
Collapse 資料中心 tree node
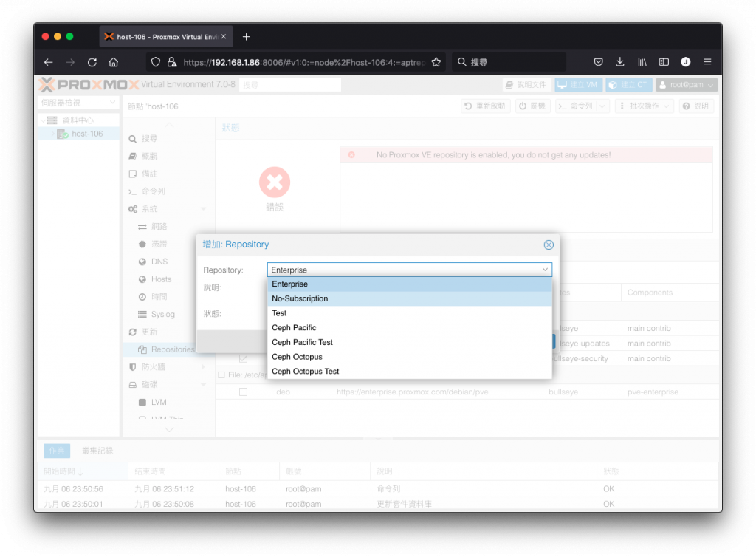click(x=44, y=120)
